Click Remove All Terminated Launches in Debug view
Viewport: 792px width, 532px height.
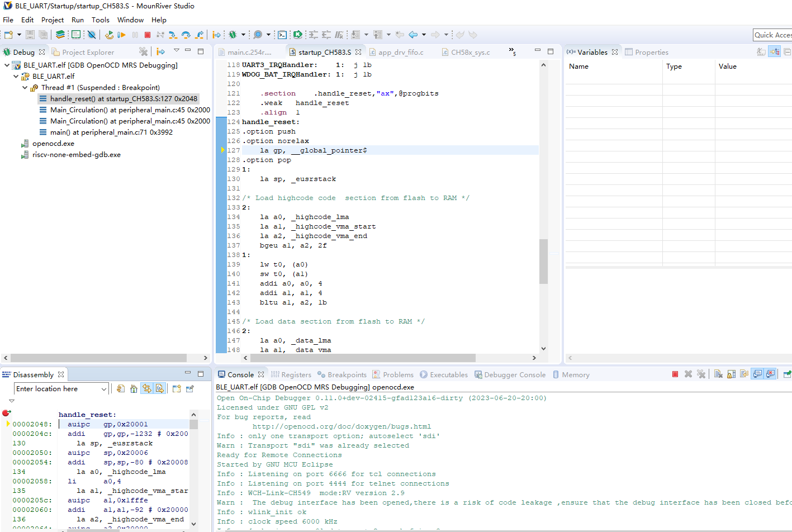(x=144, y=51)
